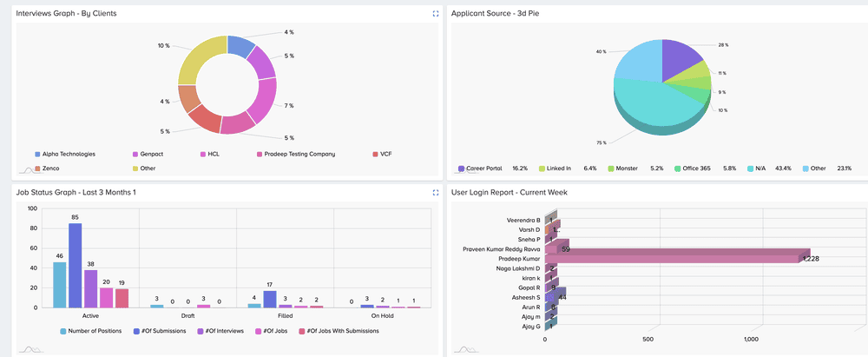Click the 'Sneha P' name label
The image size is (868, 357).
pos(529,240)
